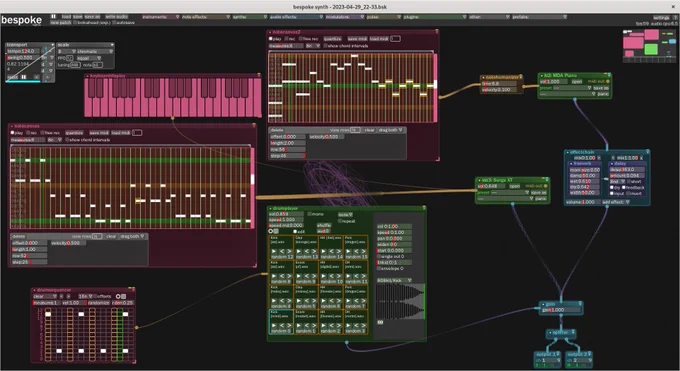Click the shuffle button in drumplayer
This screenshot has height=371, width=680.
pos(324,225)
